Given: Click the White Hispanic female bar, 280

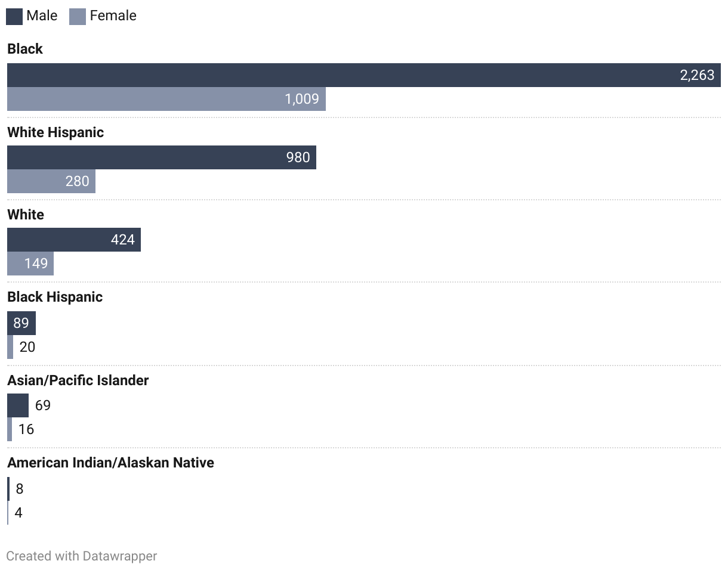Looking at the screenshot, I should 51,181.
